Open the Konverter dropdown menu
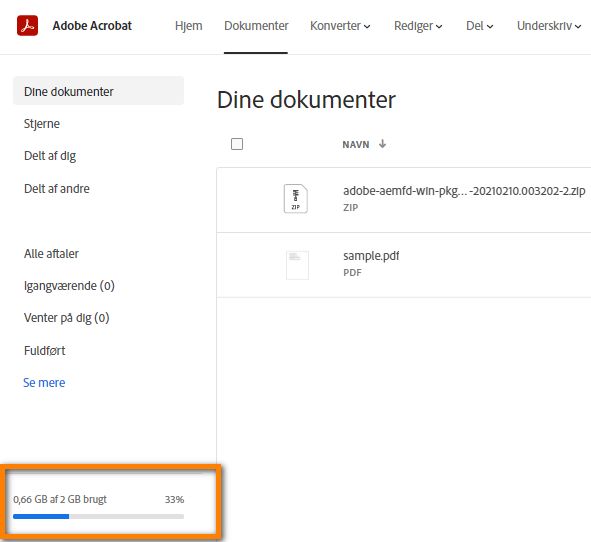 pyautogui.click(x=340, y=26)
